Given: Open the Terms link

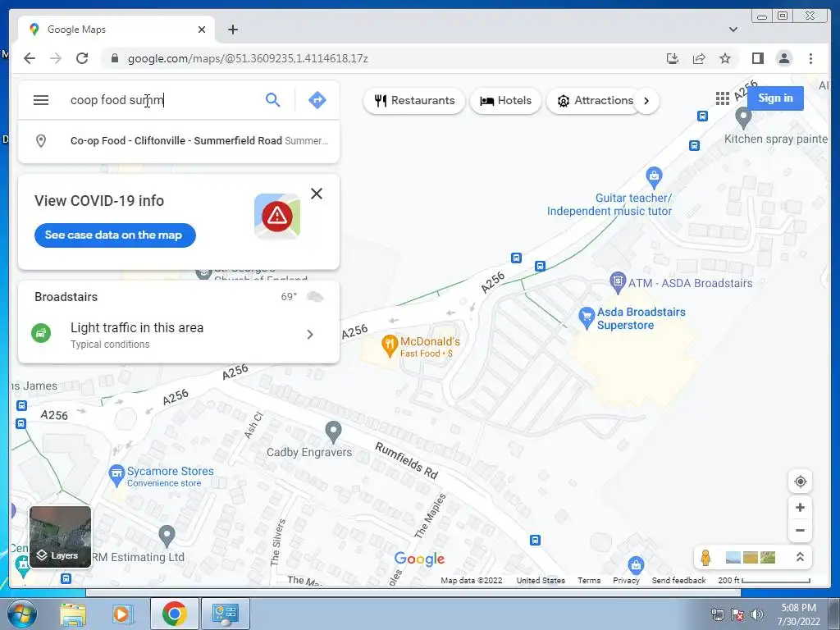Looking at the screenshot, I should pos(589,580).
